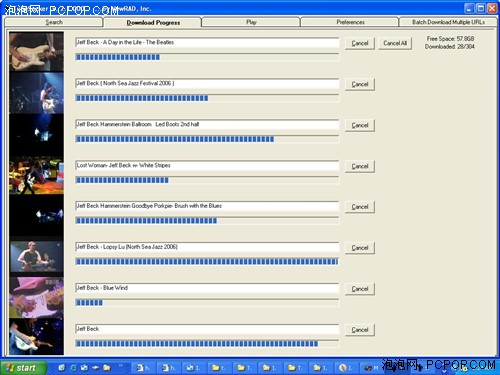Viewport: 500px width, 375px height.
Task: Click the A Day in the Life progress bar
Action: coord(207,57)
